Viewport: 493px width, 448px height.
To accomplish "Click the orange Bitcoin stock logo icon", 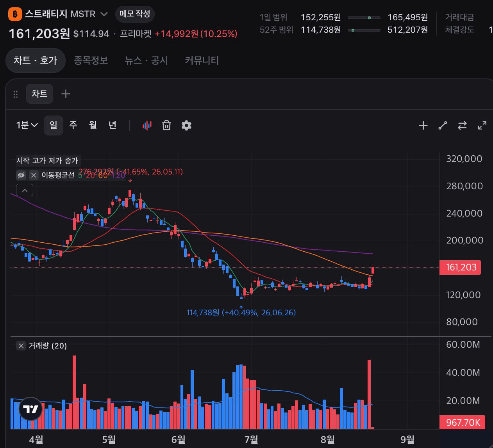I will (15, 14).
